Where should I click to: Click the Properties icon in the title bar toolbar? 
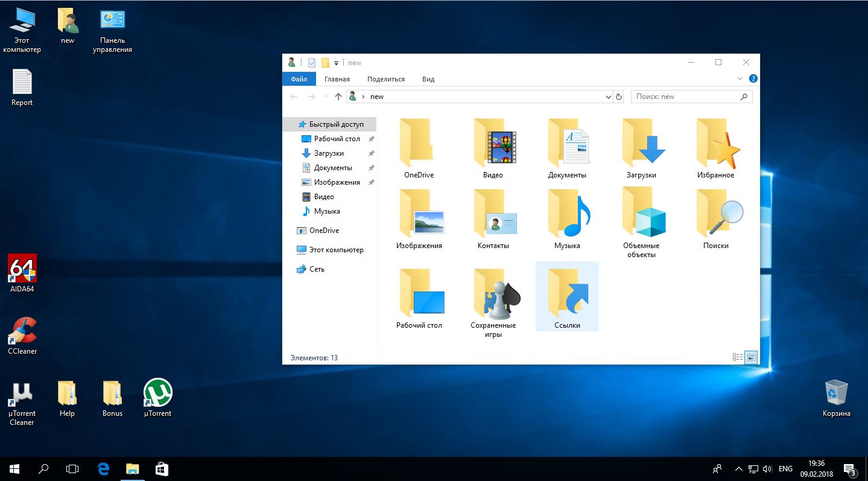pos(312,63)
